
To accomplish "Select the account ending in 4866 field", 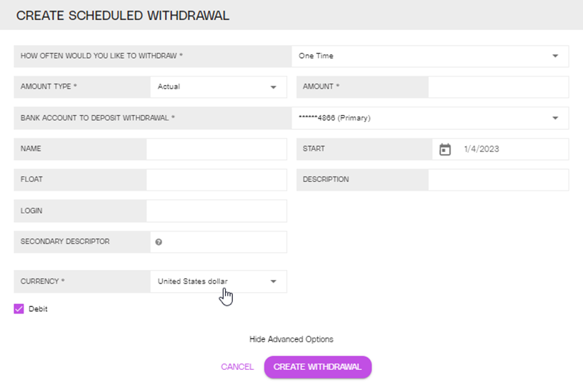I will 430,118.
